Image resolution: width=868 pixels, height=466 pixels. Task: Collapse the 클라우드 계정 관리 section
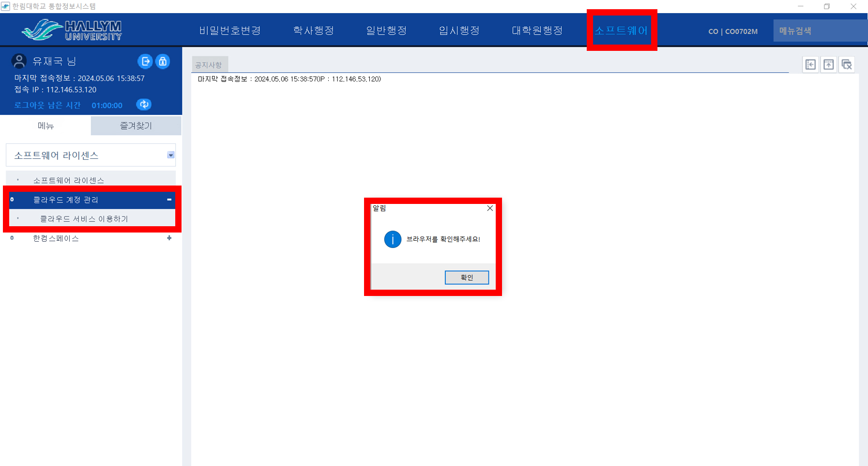click(x=169, y=200)
